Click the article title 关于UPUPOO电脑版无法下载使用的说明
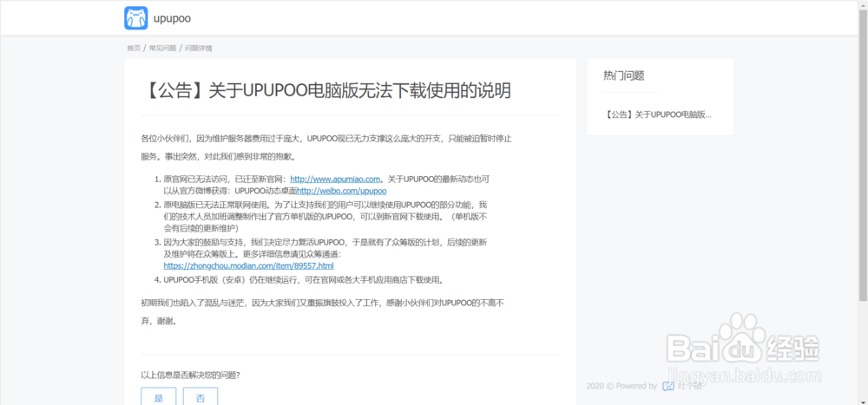Viewport: 868px width, 405px height. 326,91
